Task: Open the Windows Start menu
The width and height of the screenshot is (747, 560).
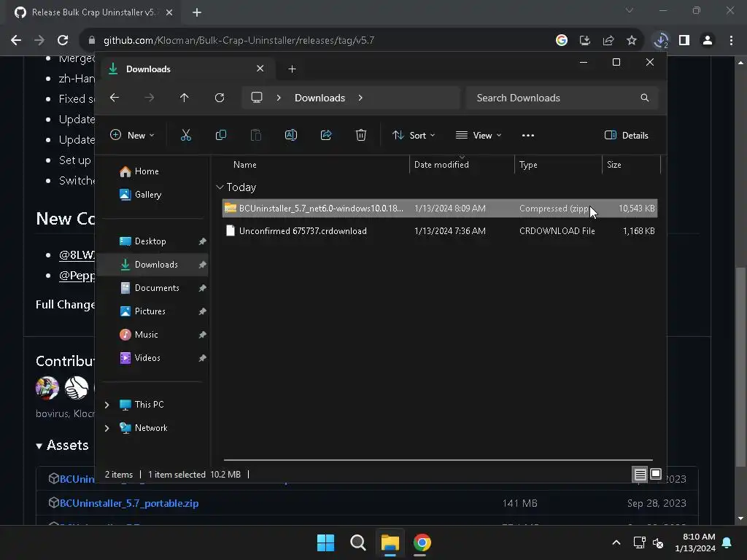Action: click(326, 542)
